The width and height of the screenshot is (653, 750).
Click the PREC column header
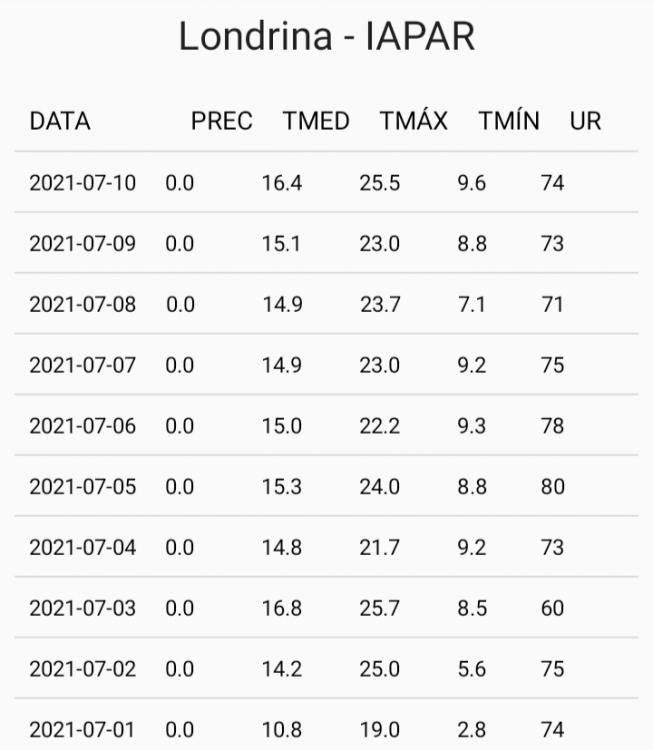222,122
